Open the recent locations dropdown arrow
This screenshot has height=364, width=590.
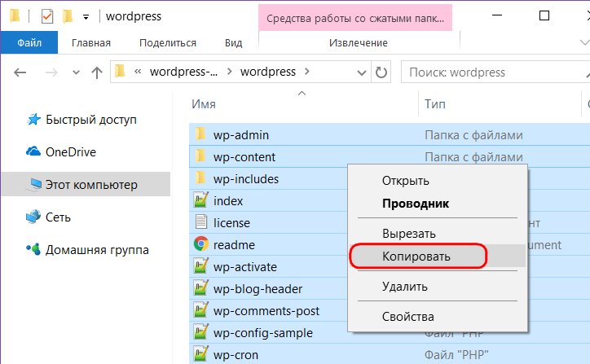[76, 72]
